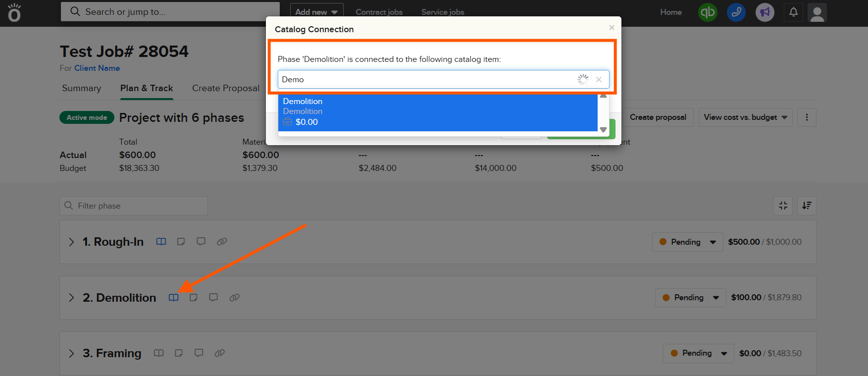This screenshot has height=376, width=868.
Task: Open the comment icon on Framing phase
Action: click(199, 353)
